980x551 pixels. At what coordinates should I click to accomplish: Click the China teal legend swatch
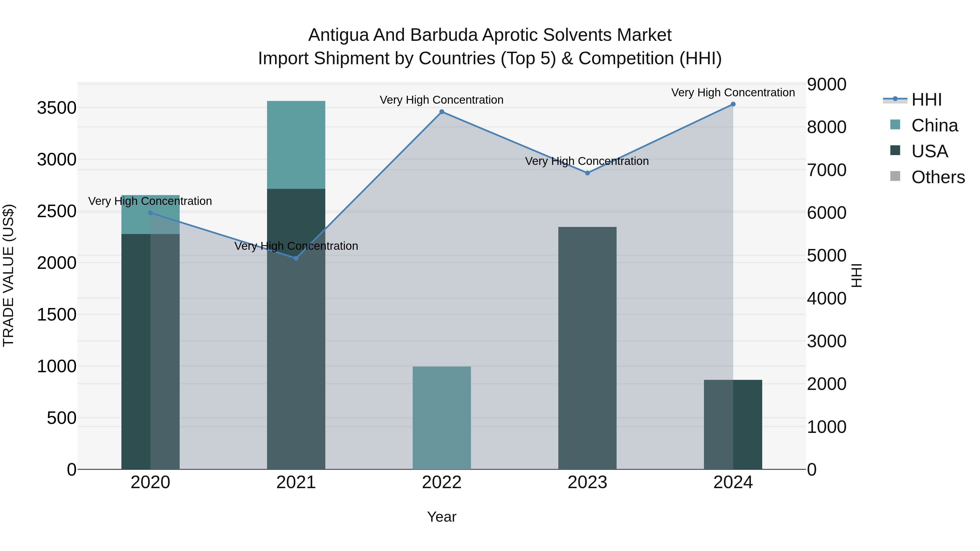point(895,124)
